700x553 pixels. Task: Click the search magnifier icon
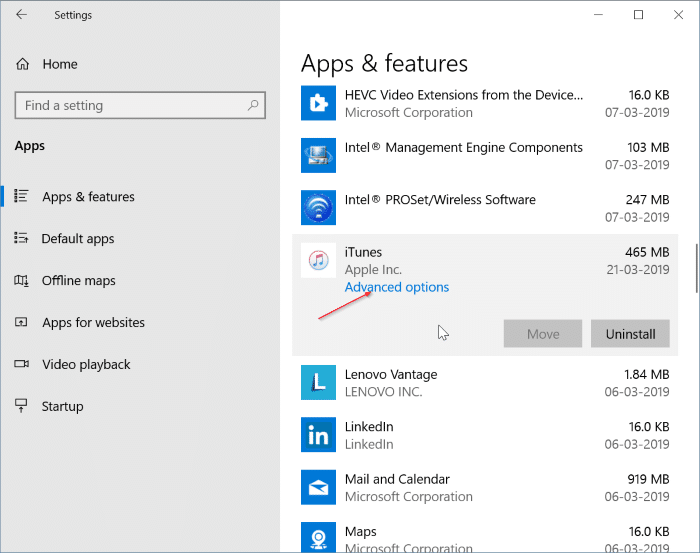pyautogui.click(x=253, y=105)
